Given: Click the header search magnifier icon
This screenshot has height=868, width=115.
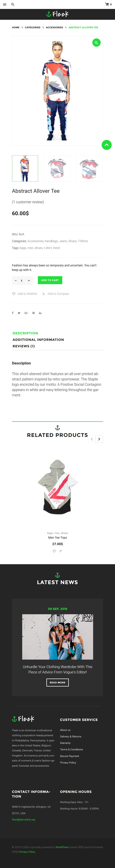Looking at the screenshot, I should pos(13,4).
